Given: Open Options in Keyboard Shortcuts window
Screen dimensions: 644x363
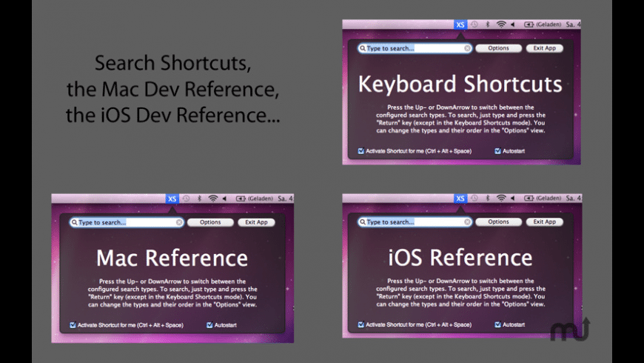Looking at the screenshot, I should 499,48.
